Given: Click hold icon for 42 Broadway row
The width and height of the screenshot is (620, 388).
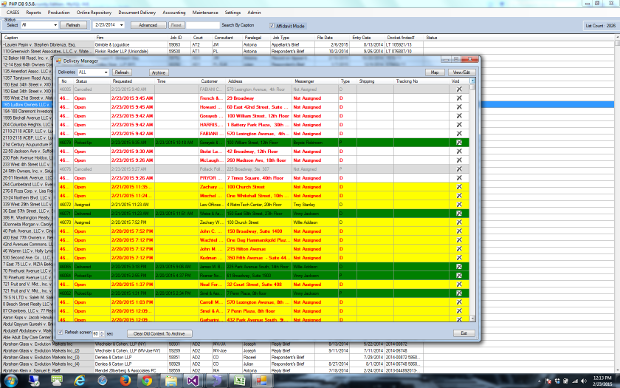Looking at the screenshot, I should (459, 151).
